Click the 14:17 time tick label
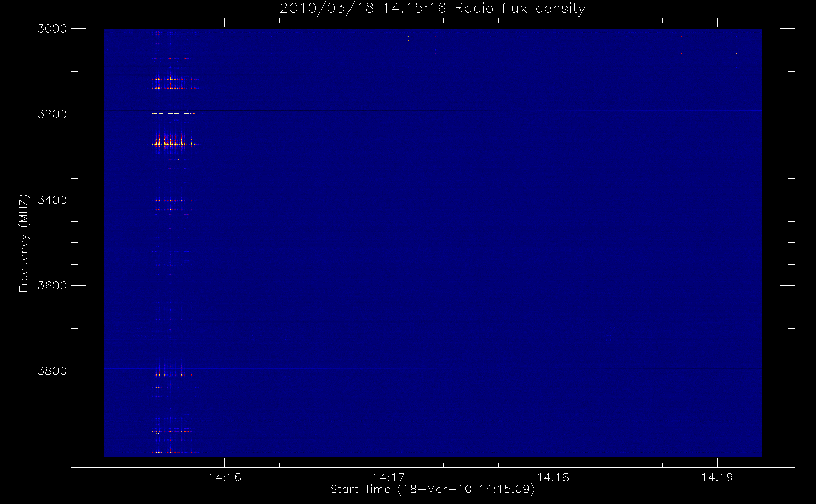Screen dimensions: 816x504 (389, 477)
